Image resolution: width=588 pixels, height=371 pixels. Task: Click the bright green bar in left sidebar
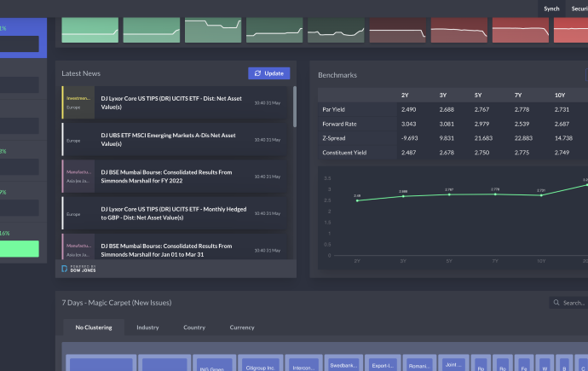point(19,249)
